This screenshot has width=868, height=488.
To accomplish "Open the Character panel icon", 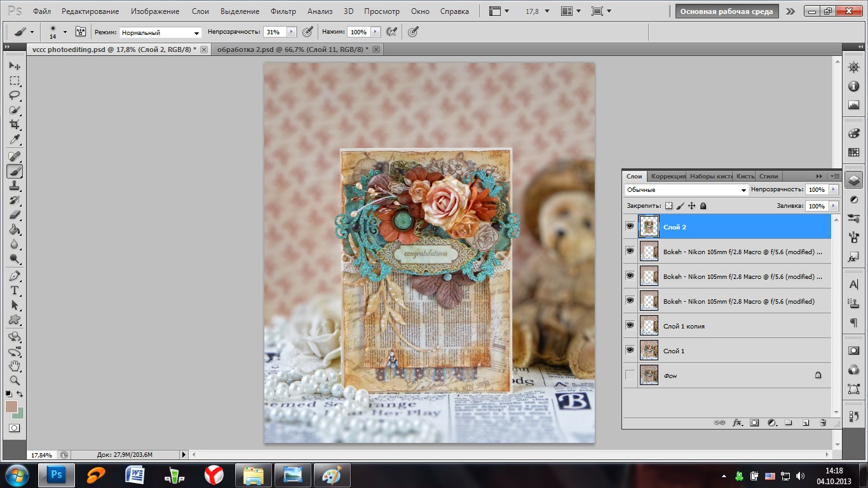I will click(853, 284).
